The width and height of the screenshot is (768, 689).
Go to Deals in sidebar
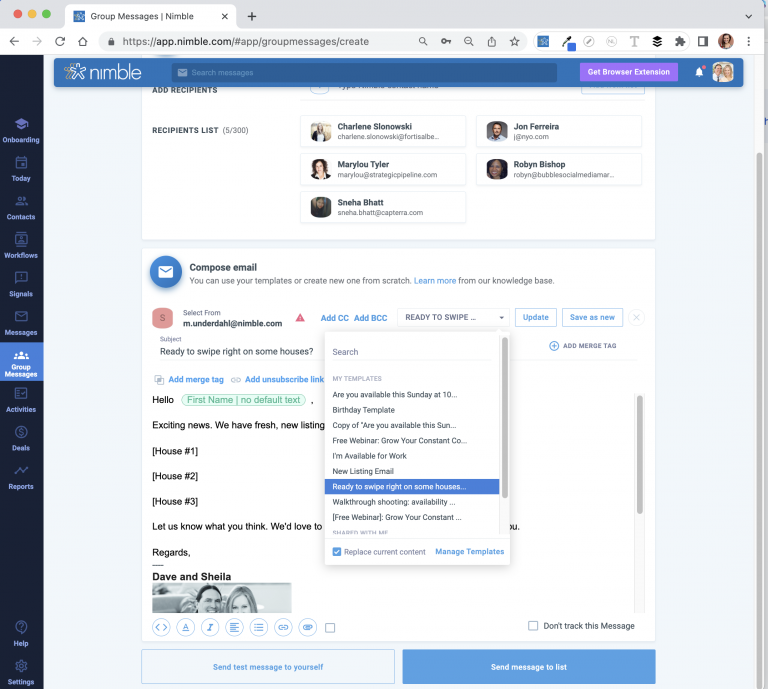click(x=21, y=438)
